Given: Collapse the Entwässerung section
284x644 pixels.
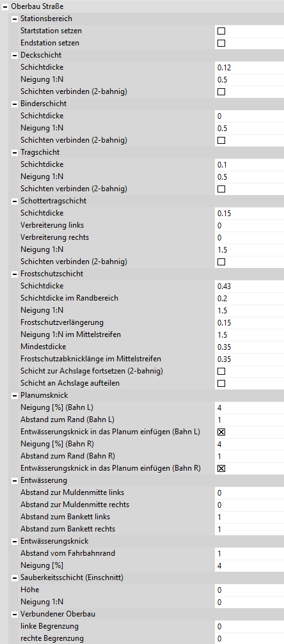Looking at the screenshot, I should point(14,480).
